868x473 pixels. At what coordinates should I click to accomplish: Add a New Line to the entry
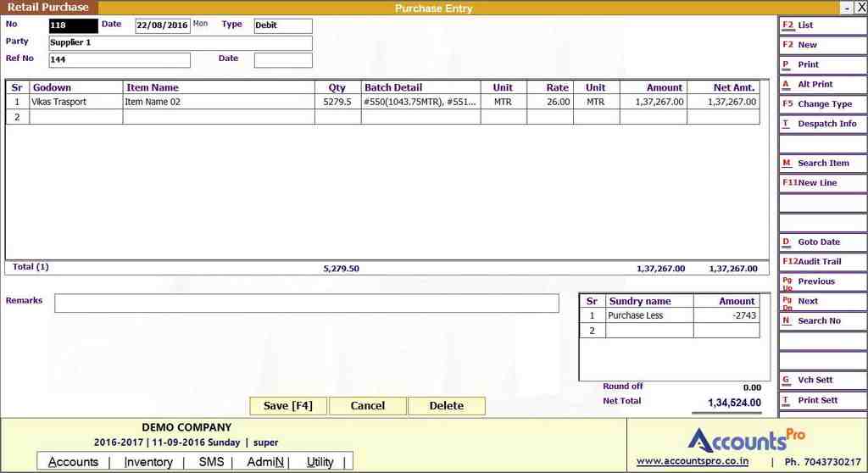tap(821, 183)
